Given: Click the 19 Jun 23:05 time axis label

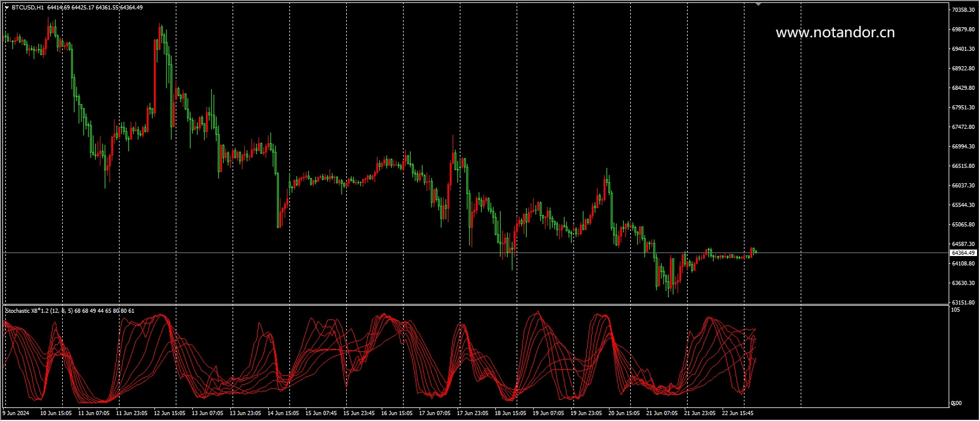Looking at the screenshot, I should point(586,413).
